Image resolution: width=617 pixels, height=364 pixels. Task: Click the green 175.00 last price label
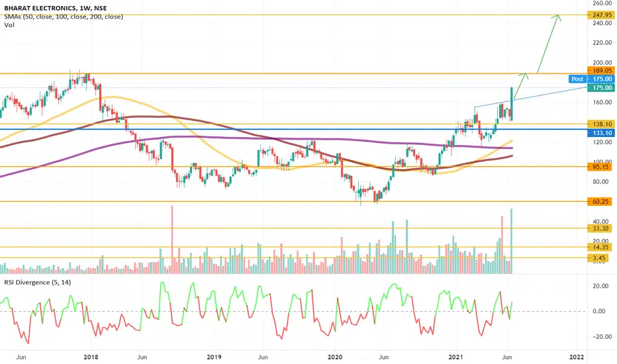pos(600,88)
